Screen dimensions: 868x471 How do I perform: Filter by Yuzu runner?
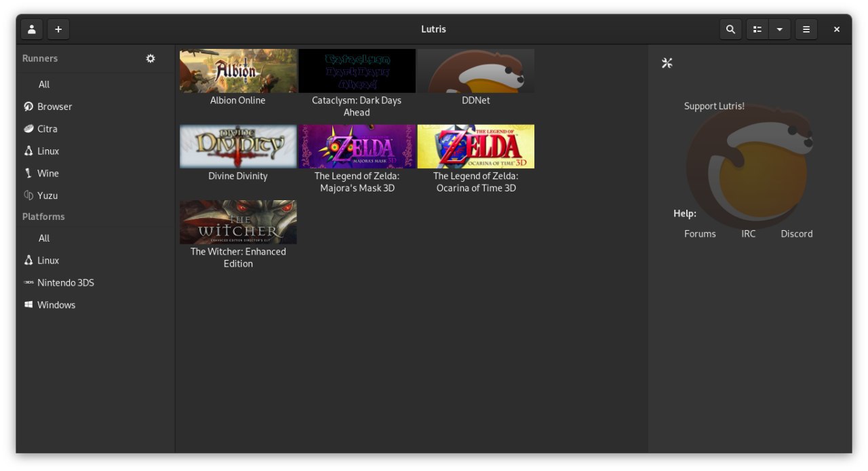96,195
